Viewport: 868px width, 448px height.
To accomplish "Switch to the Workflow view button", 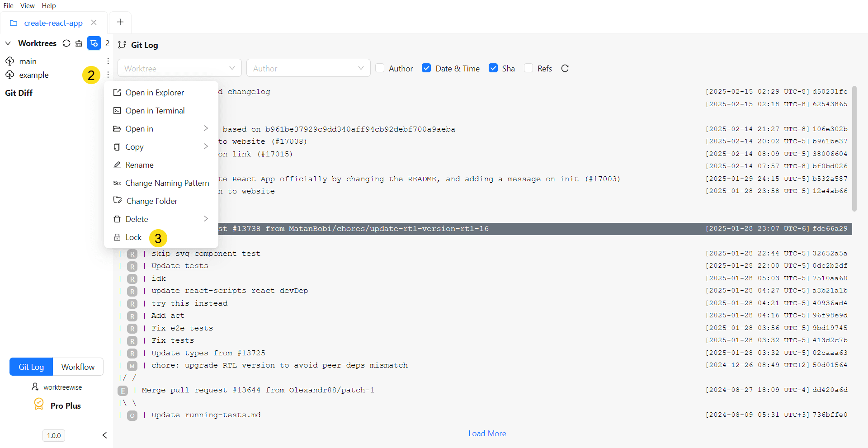I will pyautogui.click(x=78, y=367).
